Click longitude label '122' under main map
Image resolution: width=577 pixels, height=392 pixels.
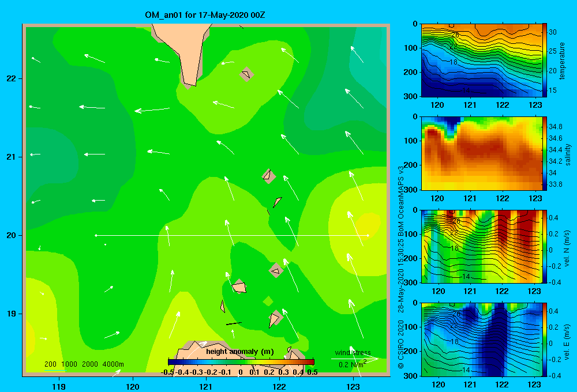tap(280, 386)
